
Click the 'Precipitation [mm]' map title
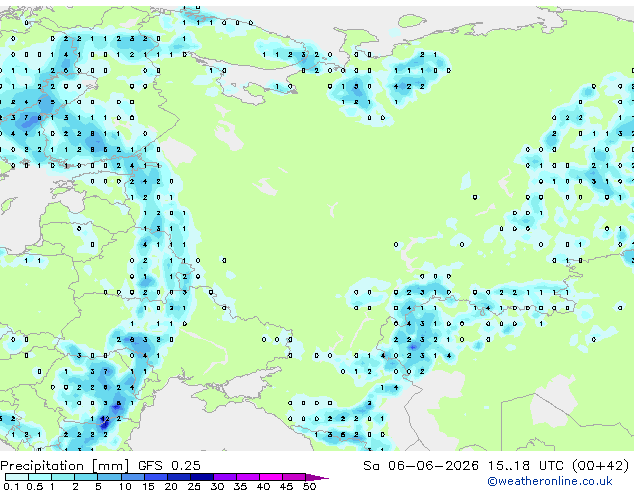pos(65,466)
